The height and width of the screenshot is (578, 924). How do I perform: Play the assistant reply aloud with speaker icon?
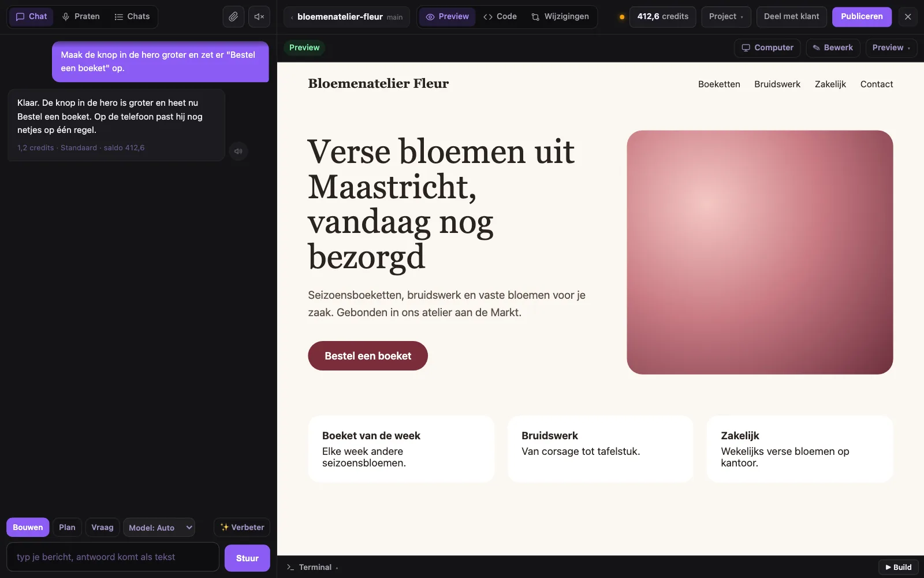coord(239,151)
